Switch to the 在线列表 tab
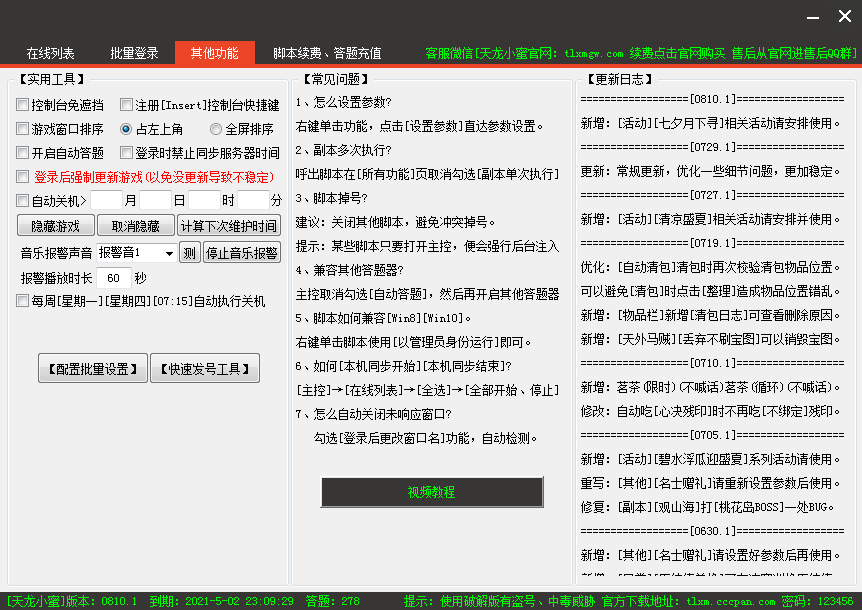Viewport: 862px width, 610px height. (x=50, y=53)
